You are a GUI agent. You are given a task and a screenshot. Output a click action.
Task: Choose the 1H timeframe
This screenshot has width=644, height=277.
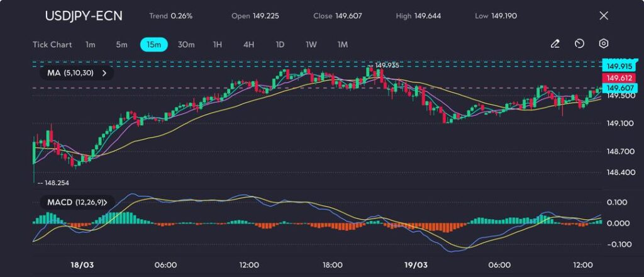(x=218, y=45)
